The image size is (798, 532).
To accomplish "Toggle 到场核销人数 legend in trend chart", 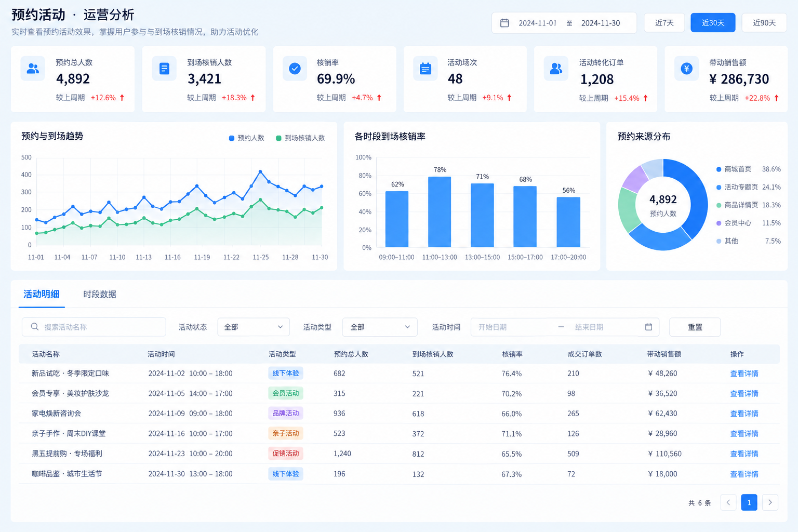I will 300,138.
